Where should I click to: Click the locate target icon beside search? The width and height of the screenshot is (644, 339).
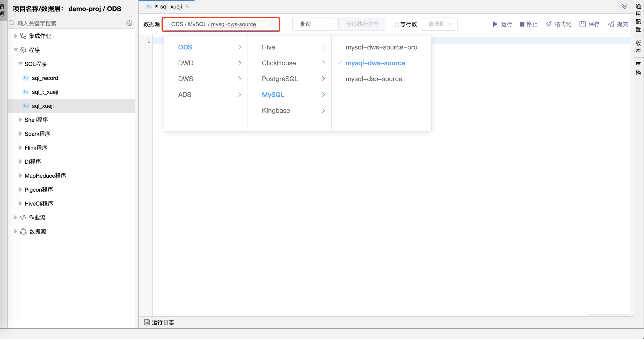point(129,23)
